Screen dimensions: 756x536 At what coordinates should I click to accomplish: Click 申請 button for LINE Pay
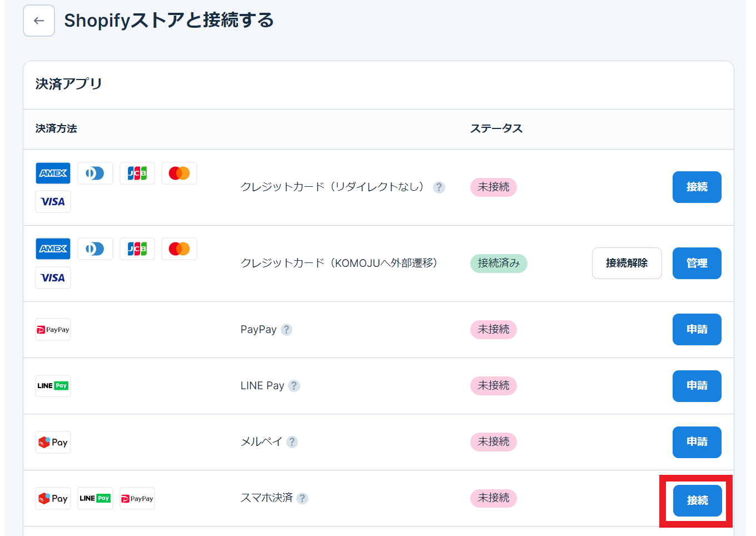(697, 386)
